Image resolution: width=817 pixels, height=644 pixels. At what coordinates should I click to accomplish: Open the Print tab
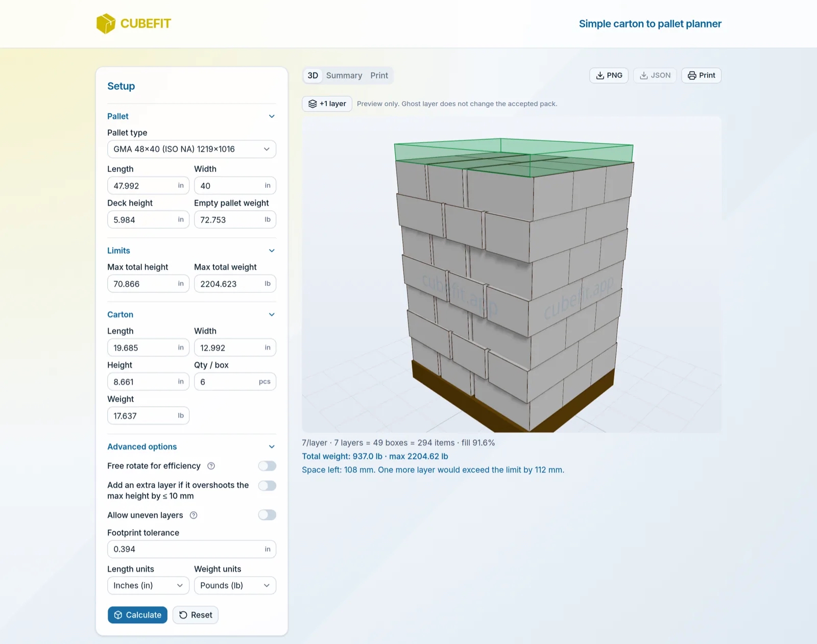pos(379,76)
